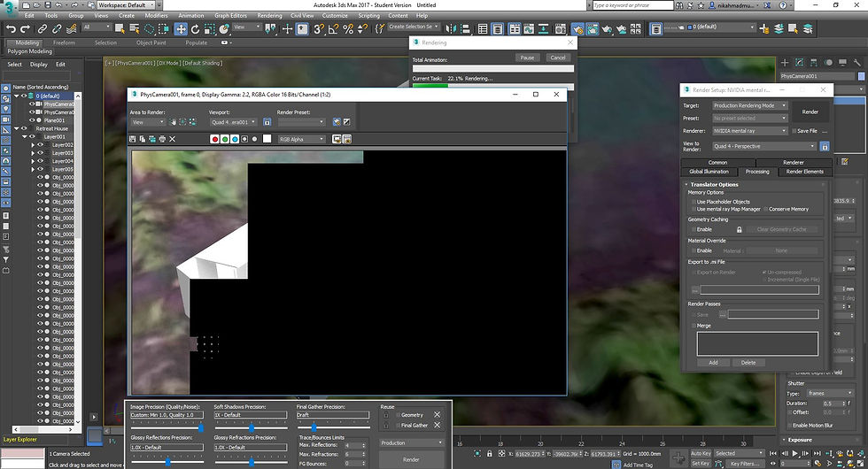Toggle the Angle Snap icon

[x=333, y=28]
